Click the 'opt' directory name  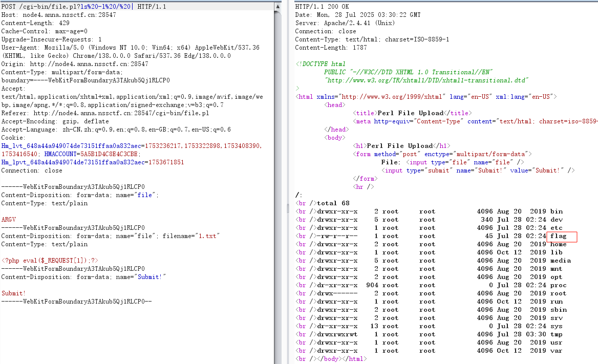coord(557,277)
